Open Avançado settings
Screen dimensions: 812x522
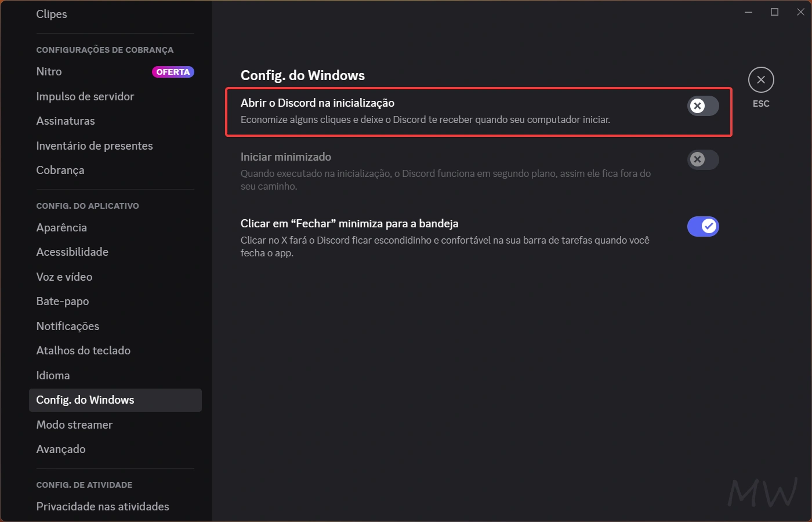[x=60, y=449]
